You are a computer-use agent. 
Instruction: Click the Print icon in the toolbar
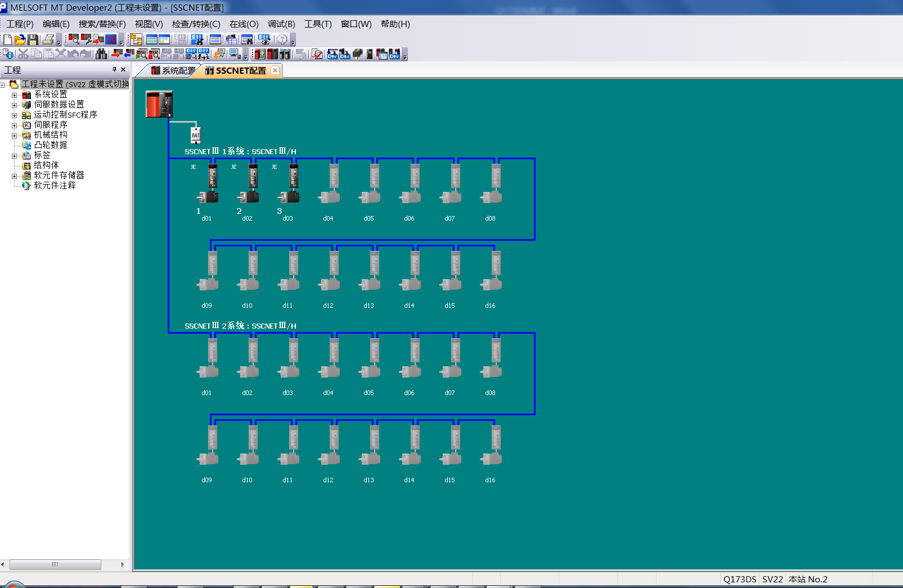[x=48, y=39]
